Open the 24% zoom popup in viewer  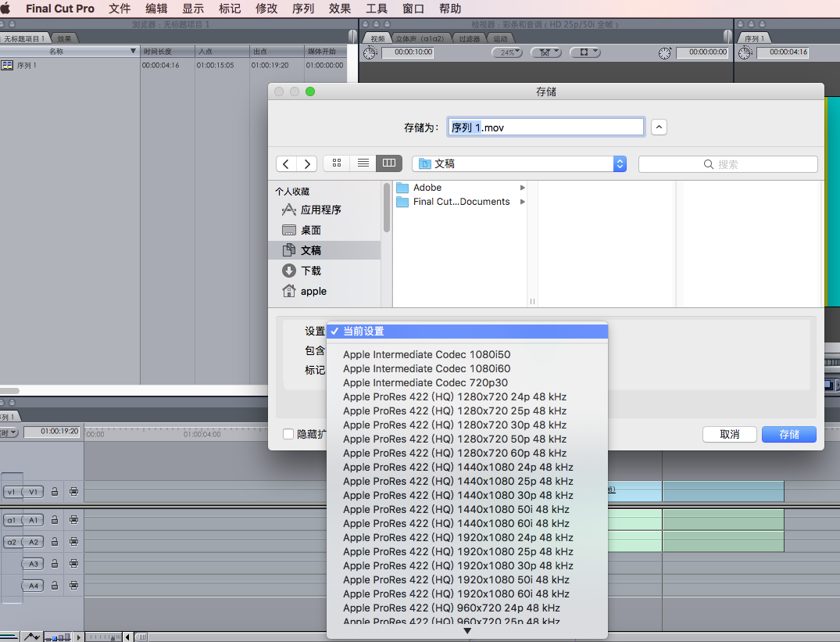[x=507, y=52]
